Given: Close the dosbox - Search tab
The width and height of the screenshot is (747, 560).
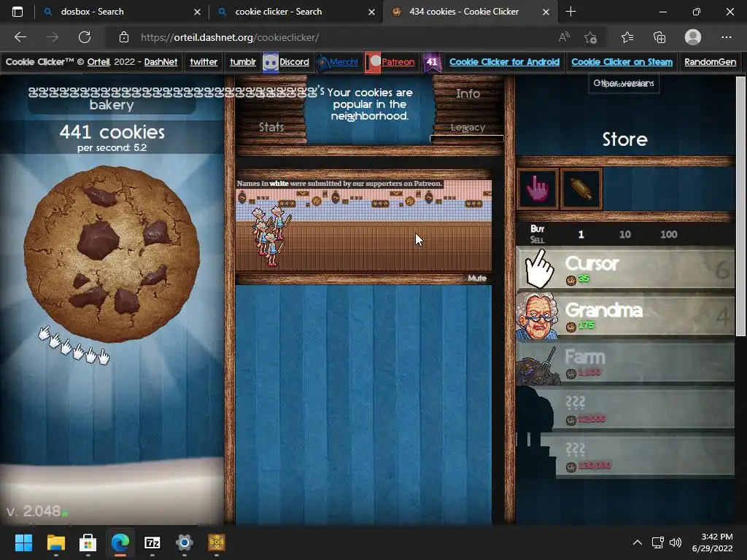Looking at the screenshot, I should pyautogui.click(x=197, y=12).
